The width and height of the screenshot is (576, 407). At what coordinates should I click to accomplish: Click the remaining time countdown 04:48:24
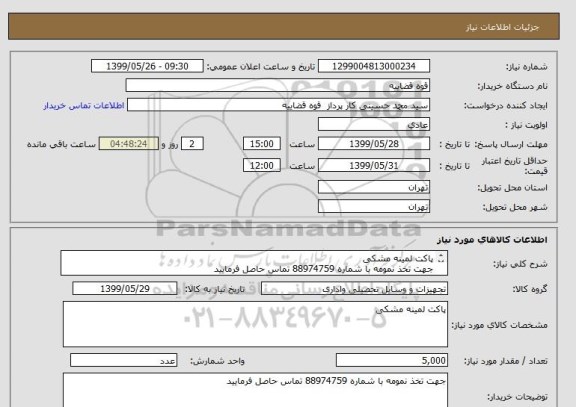tap(129, 144)
